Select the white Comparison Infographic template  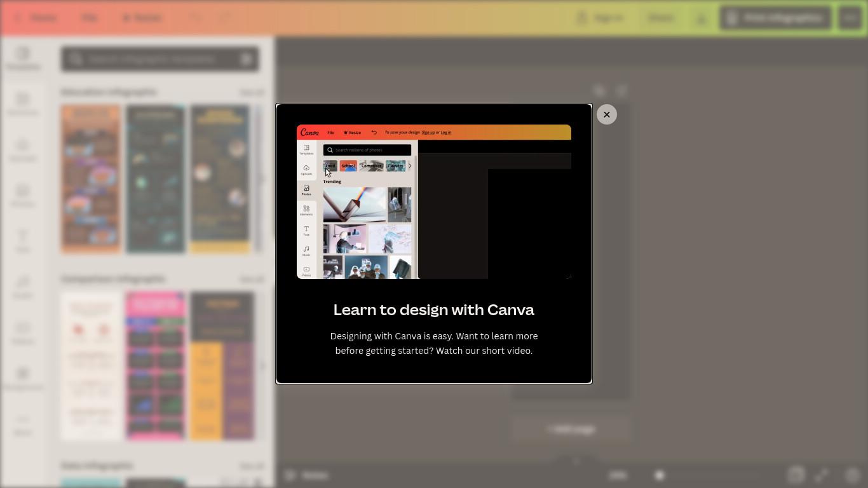coord(91,366)
